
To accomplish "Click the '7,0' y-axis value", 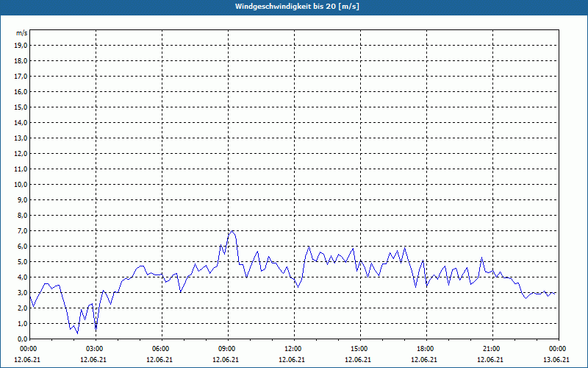I will tap(23, 231).
